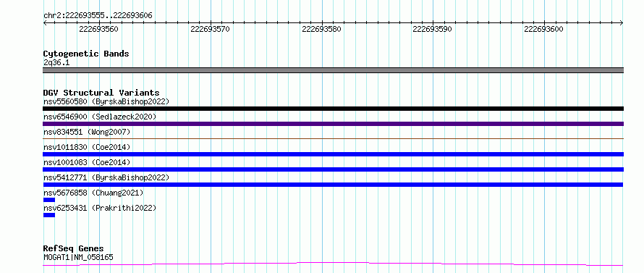The height and width of the screenshot is (273, 644).
Task: Select the Cytogenetic Bands track title
Action: (86, 54)
